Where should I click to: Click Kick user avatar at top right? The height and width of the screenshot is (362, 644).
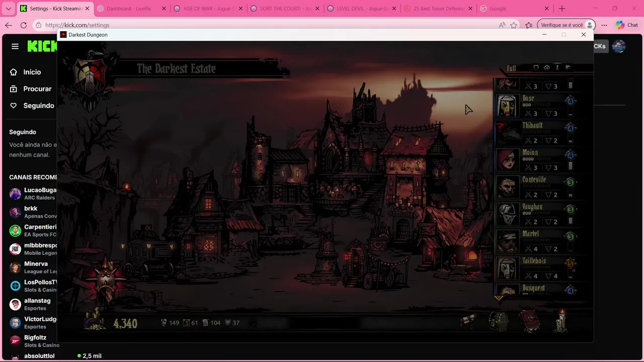(618, 46)
